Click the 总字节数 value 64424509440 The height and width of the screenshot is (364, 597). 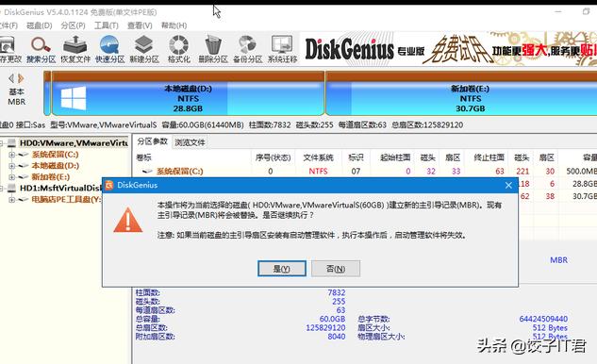pos(543,319)
